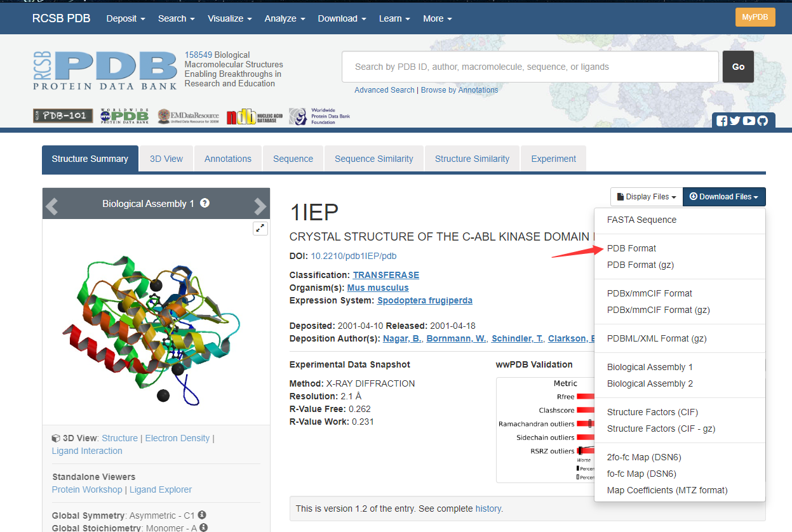Click the wwPDB Foundation logo
Viewport: 792px width, 532px height.
(319, 116)
